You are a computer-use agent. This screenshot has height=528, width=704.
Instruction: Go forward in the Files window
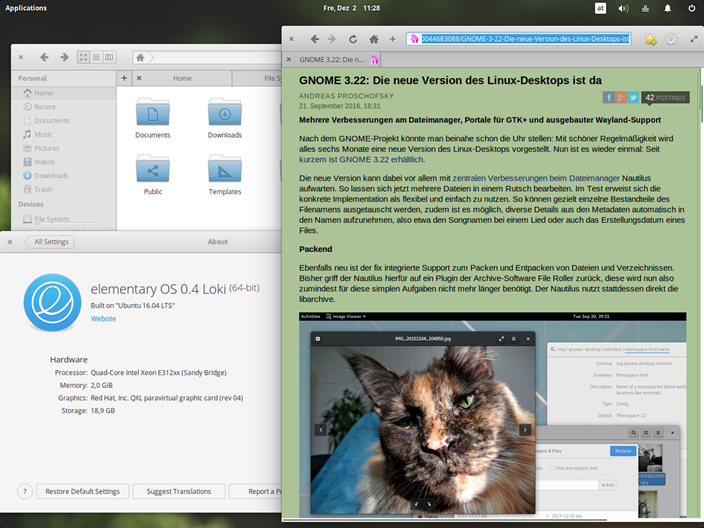(x=64, y=57)
